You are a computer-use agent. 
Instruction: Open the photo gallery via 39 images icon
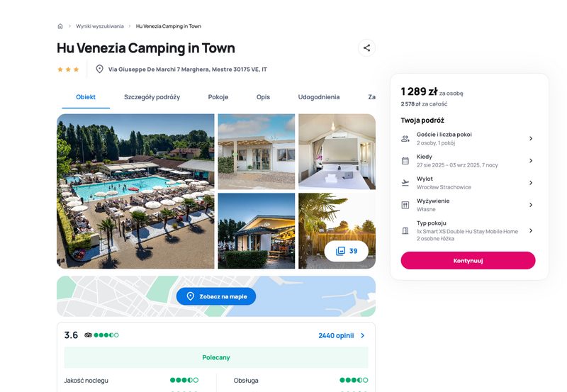coord(347,251)
